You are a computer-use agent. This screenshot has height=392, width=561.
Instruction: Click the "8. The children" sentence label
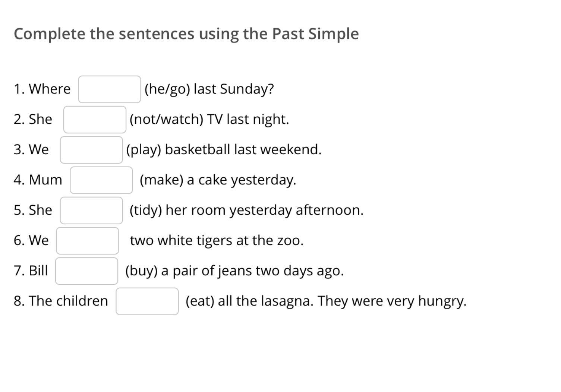(61, 301)
